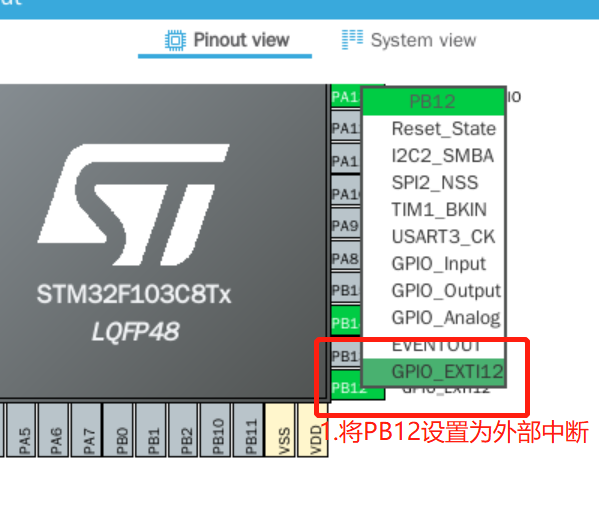Click the PA9 pin on the right side

[346, 226]
